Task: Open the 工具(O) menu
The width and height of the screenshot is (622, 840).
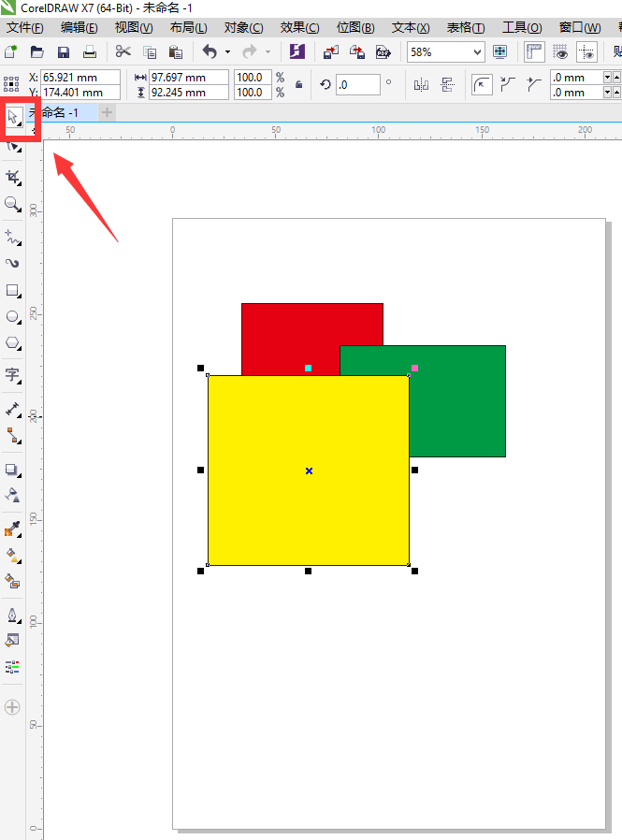Action: pos(522,28)
